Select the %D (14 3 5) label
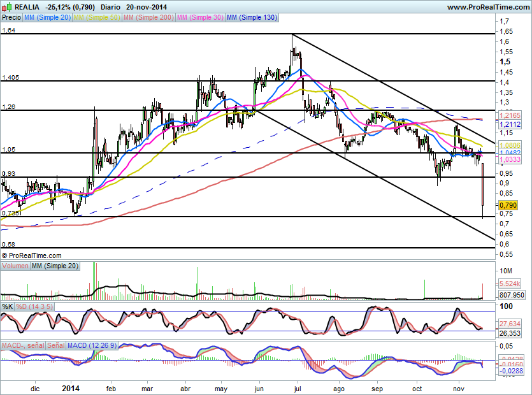 coord(35,306)
